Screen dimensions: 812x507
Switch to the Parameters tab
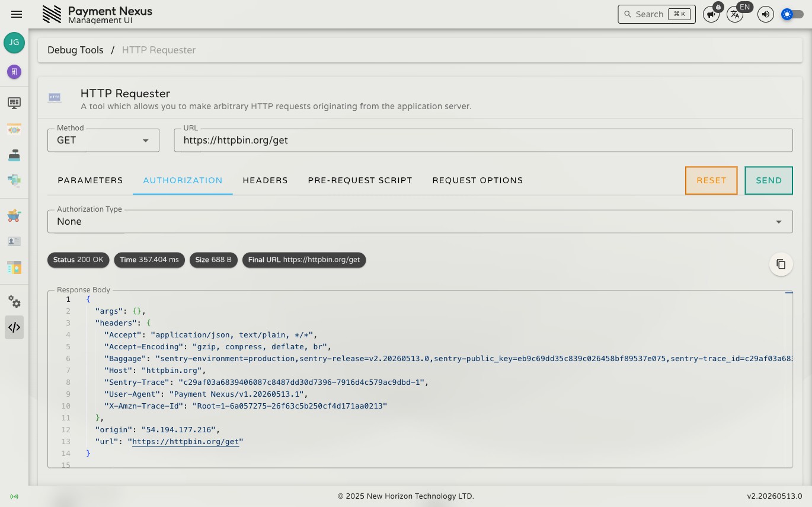pyautogui.click(x=90, y=180)
